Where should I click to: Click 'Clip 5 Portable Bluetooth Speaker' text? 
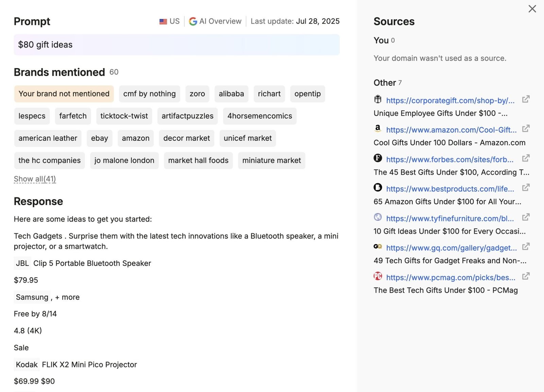click(92, 263)
